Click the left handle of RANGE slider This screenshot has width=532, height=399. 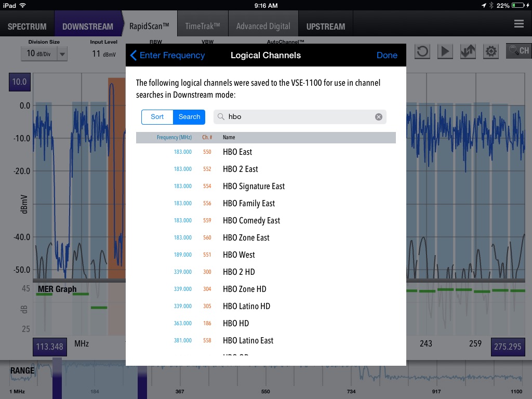(57, 378)
